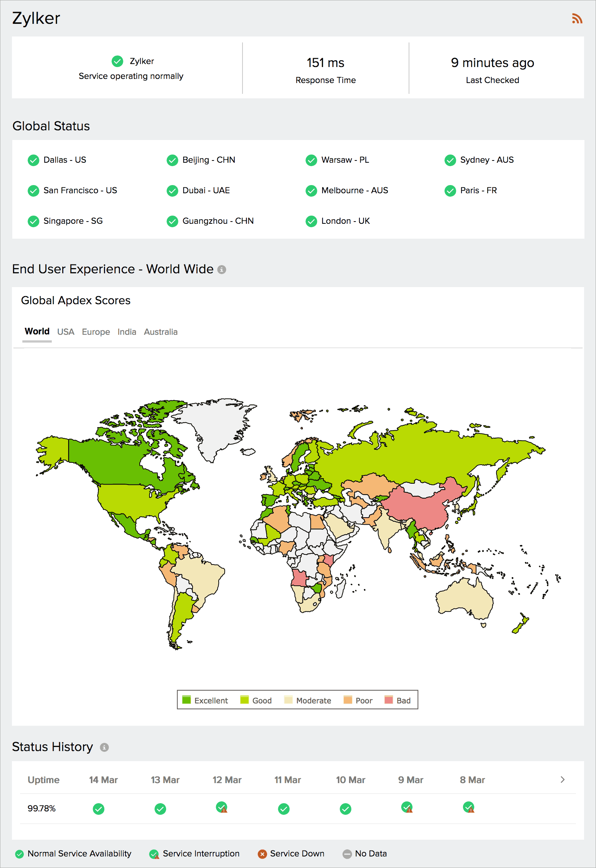Click the Paris - FR status icon
Viewport: 596px width, 868px height.
pyautogui.click(x=450, y=191)
